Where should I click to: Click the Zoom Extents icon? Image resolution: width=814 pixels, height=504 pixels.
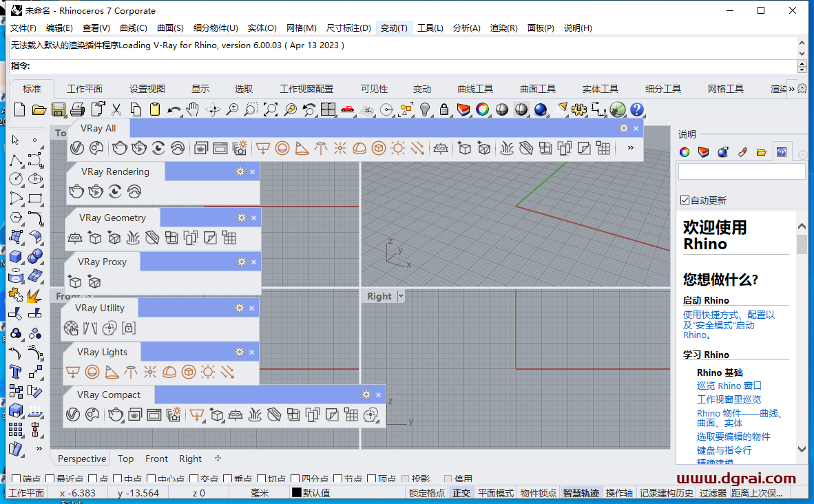(x=271, y=109)
